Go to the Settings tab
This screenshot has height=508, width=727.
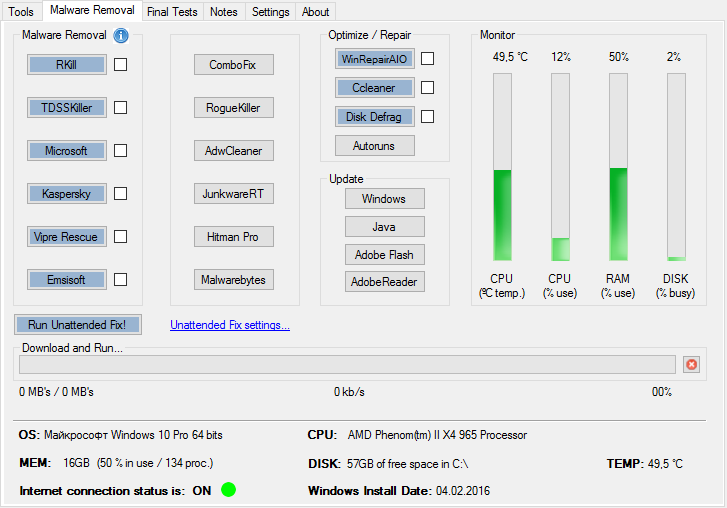270,12
